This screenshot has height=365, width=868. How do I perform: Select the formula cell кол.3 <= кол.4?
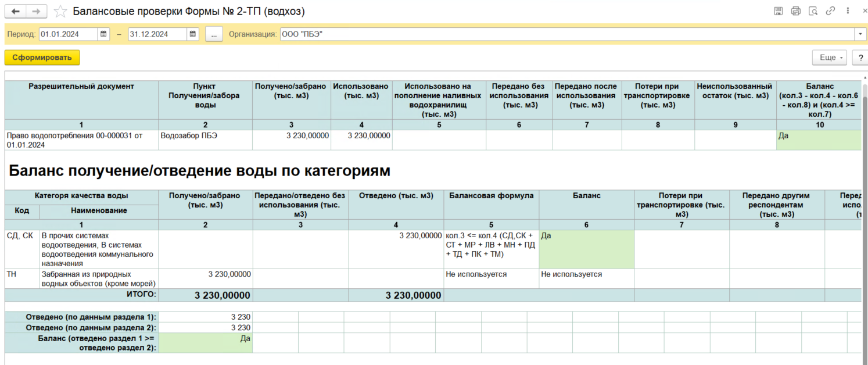click(x=491, y=249)
